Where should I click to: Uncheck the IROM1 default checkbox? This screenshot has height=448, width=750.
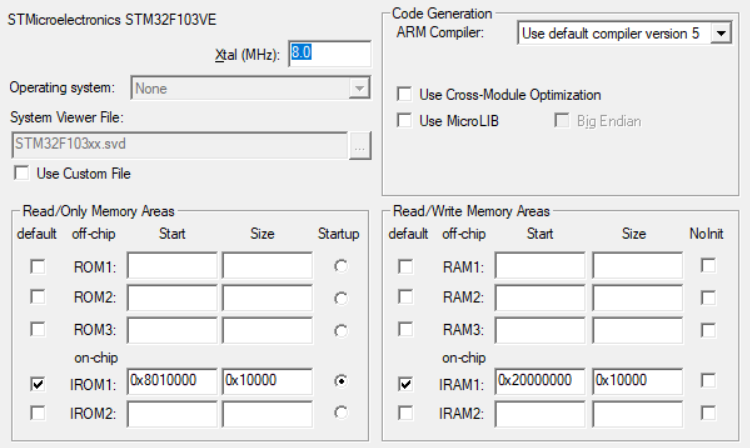pyautogui.click(x=38, y=383)
